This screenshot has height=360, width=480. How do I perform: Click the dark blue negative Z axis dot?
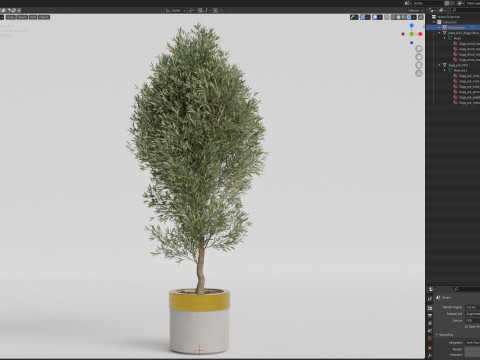click(412, 43)
